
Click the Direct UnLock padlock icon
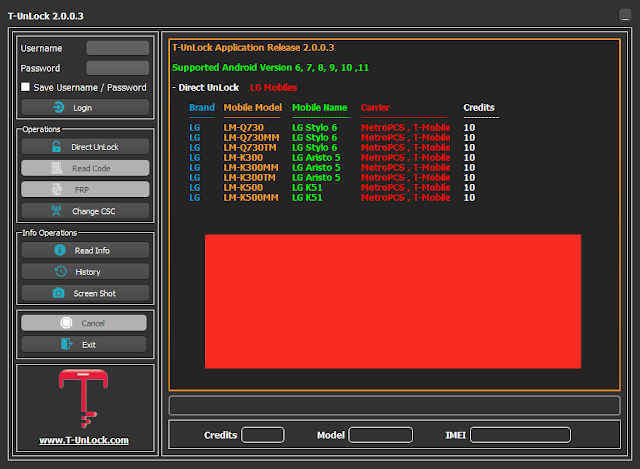[56, 147]
